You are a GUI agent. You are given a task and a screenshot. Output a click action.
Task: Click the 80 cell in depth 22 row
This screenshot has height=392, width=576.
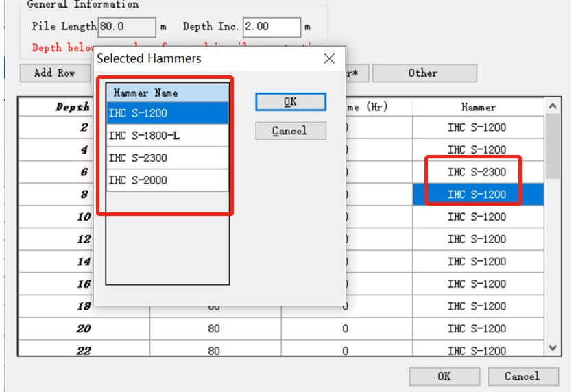click(215, 348)
